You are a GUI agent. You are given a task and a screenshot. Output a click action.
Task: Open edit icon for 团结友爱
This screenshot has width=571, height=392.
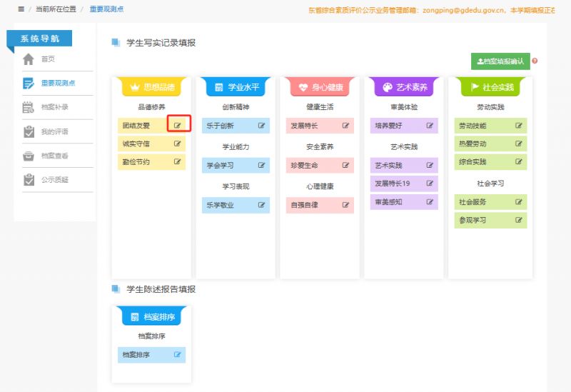[x=177, y=126]
